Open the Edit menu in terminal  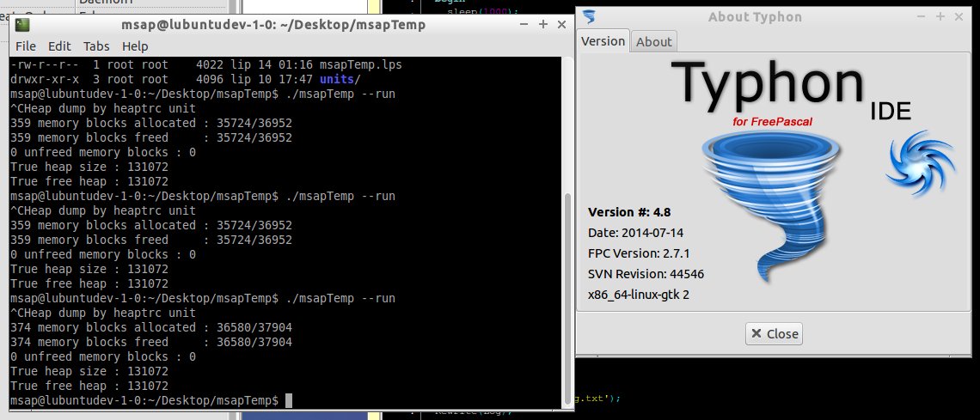[59, 46]
